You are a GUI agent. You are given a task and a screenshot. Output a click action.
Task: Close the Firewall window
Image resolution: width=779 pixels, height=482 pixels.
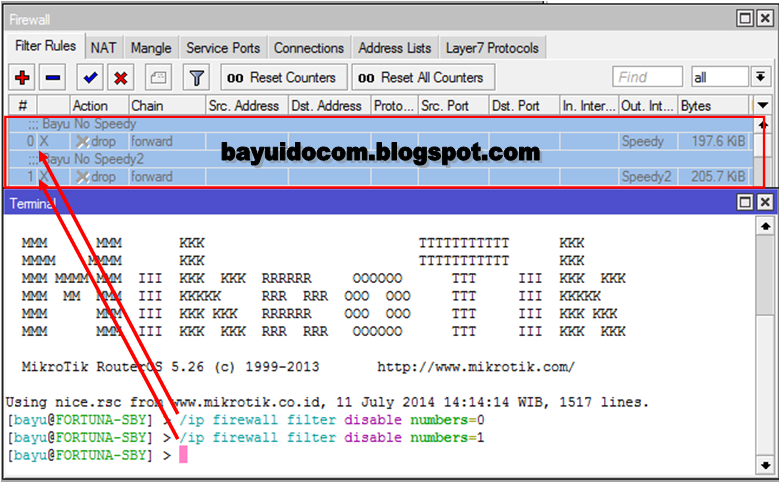tap(765, 19)
